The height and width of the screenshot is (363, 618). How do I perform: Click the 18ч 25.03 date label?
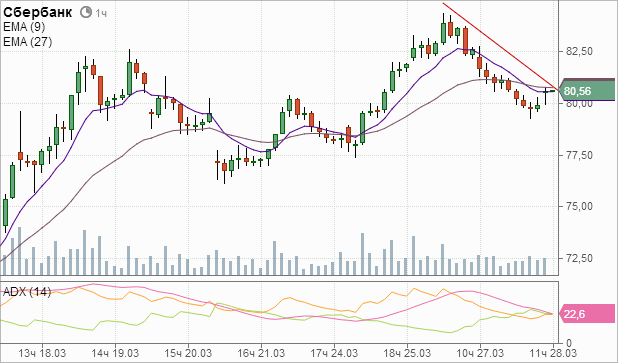coord(407,353)
